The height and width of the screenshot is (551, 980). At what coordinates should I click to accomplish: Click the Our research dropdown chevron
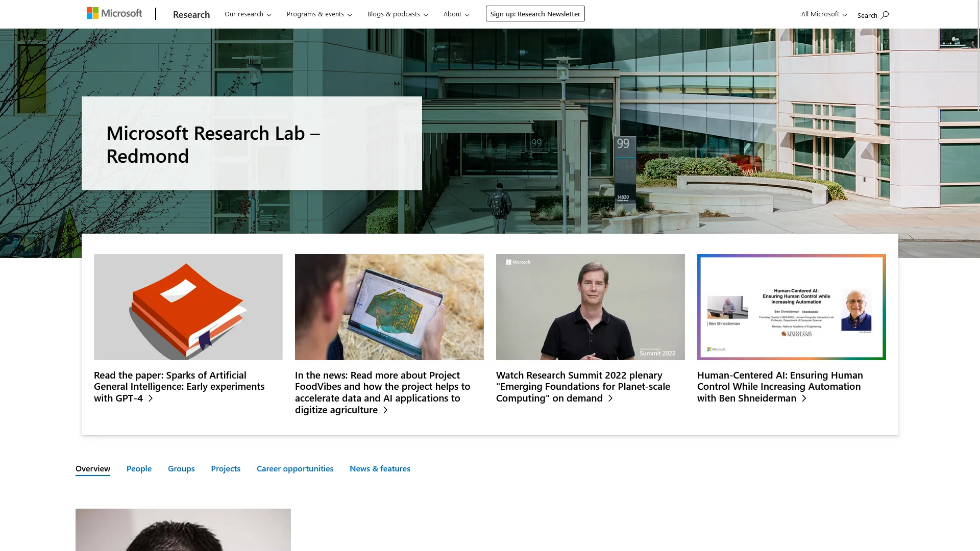tap(269, 15)
